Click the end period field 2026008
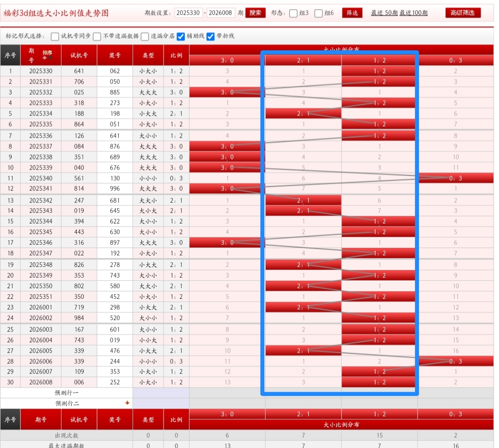The width and height of the screenshot is (499, 448). [221, 13]
